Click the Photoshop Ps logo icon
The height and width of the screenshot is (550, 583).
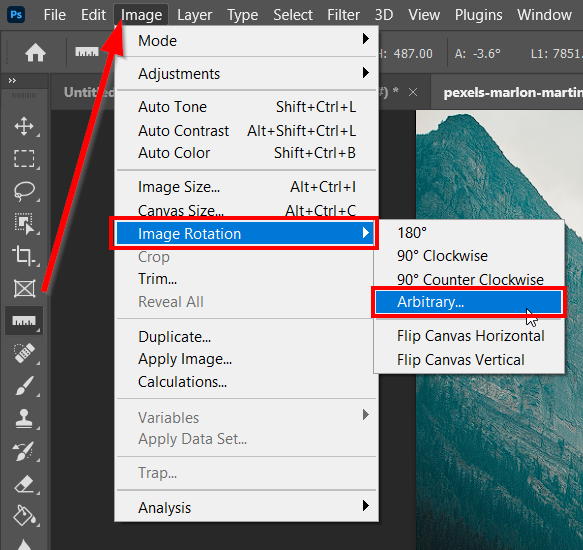pos(16,15)
